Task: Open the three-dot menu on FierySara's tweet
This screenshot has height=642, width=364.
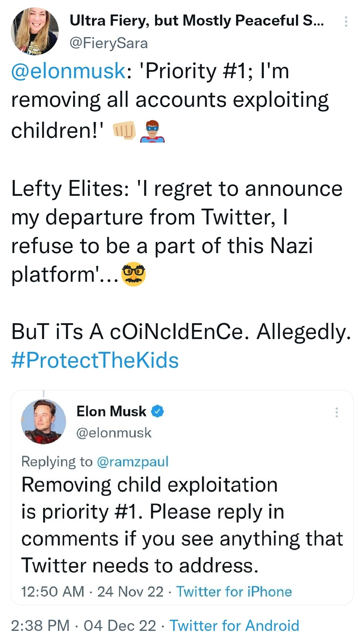Action: pos(346,22)
